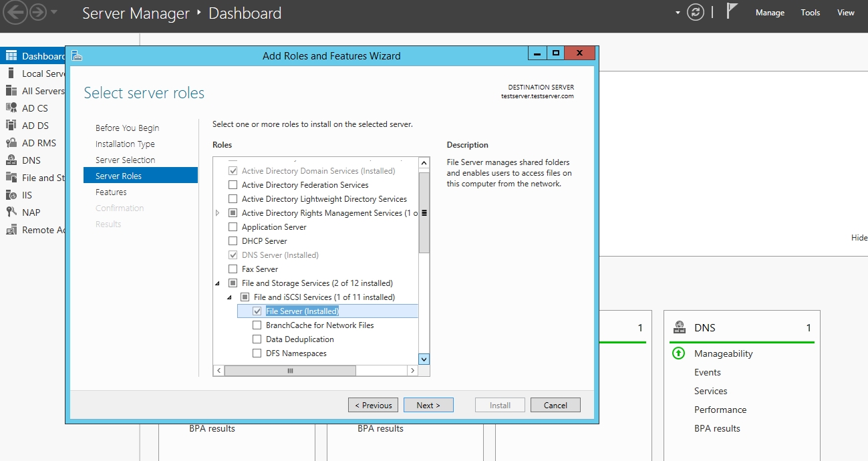Image resolution: width=868 pixels, height=461 pixels.
Task: Check the Application Server role
Action: (233, 227)
